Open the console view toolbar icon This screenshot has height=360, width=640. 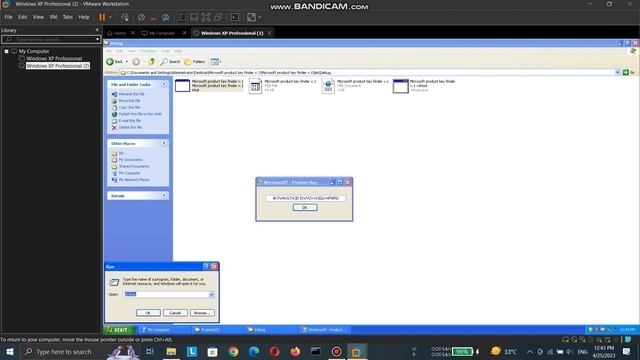[x=235, y=17]
